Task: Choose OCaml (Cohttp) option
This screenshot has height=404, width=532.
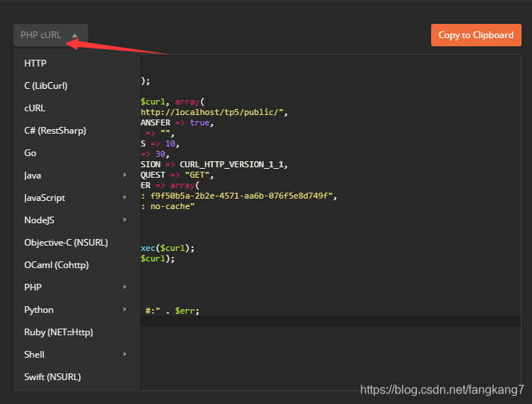Action: point(77,265)
